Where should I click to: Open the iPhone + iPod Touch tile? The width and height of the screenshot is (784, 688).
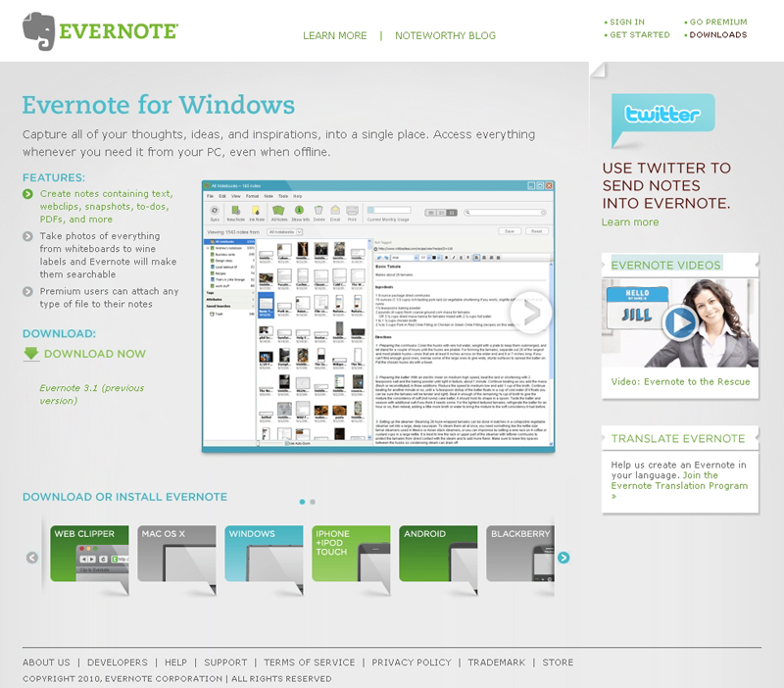click(351, 553)
